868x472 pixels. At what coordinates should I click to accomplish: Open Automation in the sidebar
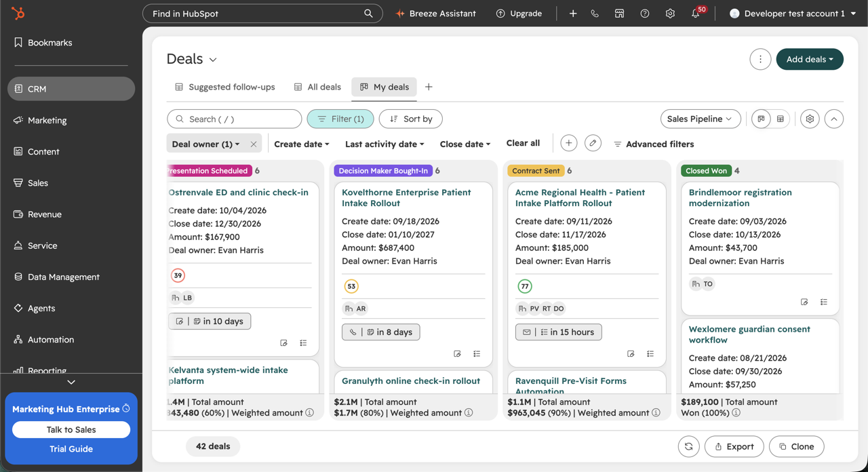[x=71, y=339]
